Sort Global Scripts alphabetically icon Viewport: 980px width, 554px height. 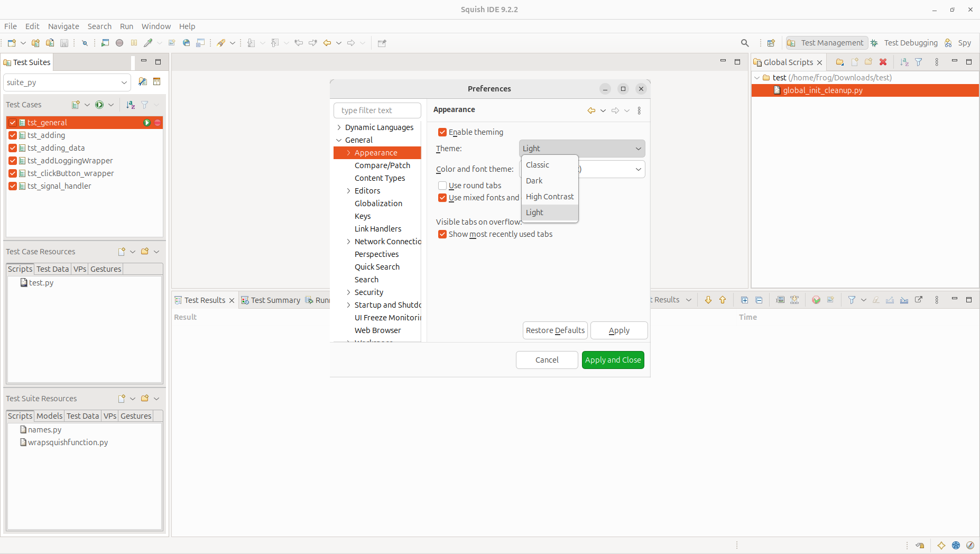point(904,62)
